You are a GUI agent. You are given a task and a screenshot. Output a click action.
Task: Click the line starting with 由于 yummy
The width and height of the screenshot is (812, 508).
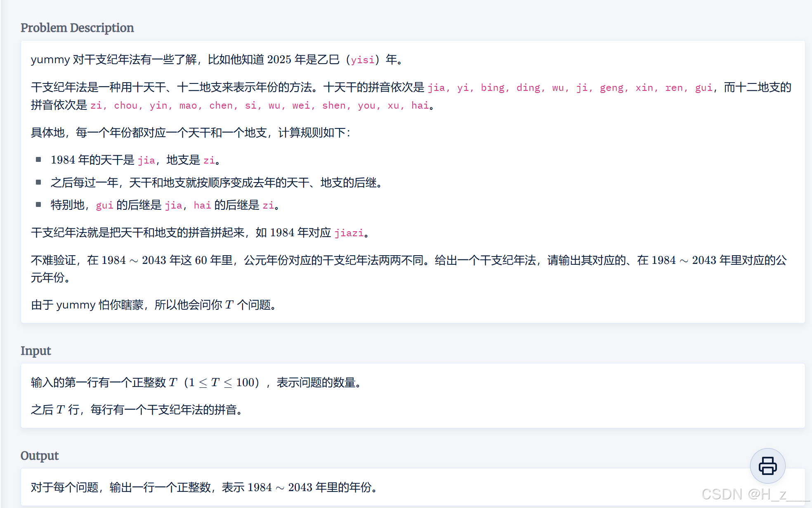(x=154, y=305)
